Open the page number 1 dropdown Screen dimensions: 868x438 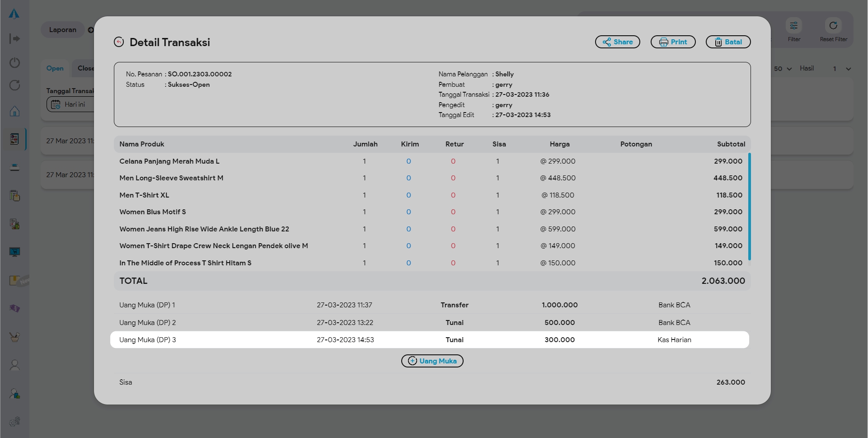pos(842,69)
